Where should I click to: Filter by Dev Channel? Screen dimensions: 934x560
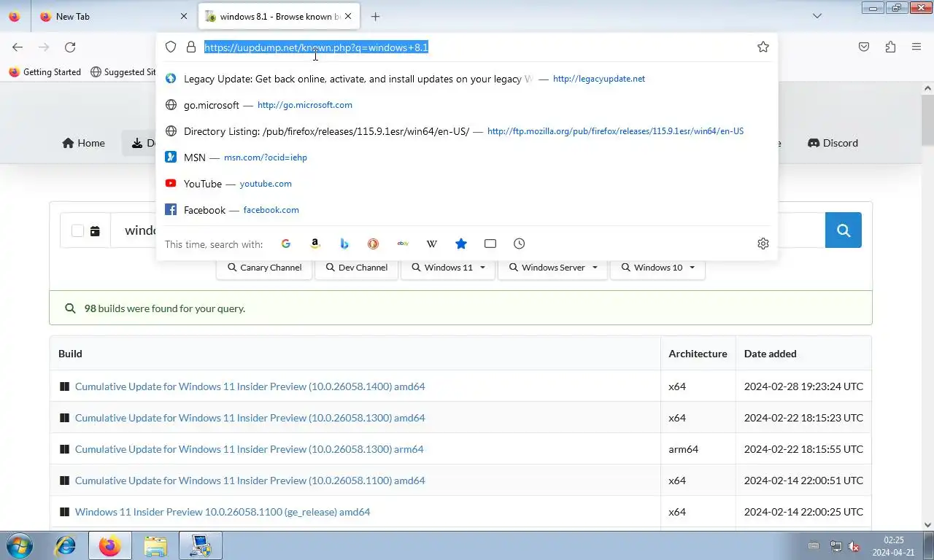coord(357,268)
